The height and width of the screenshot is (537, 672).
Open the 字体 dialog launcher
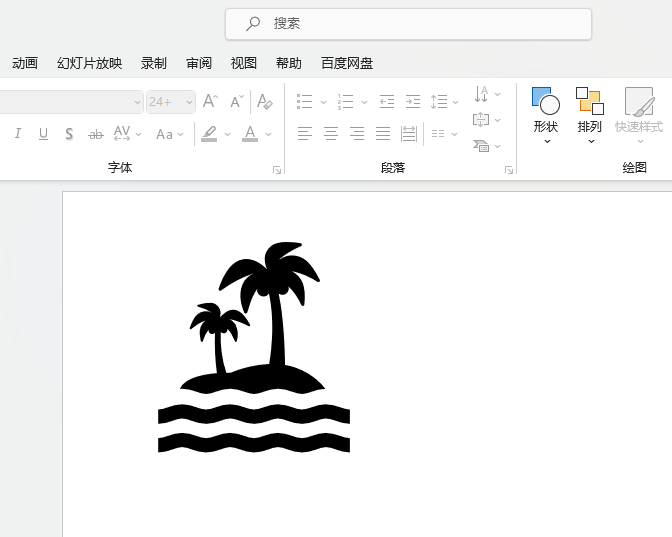coord(277,170)
